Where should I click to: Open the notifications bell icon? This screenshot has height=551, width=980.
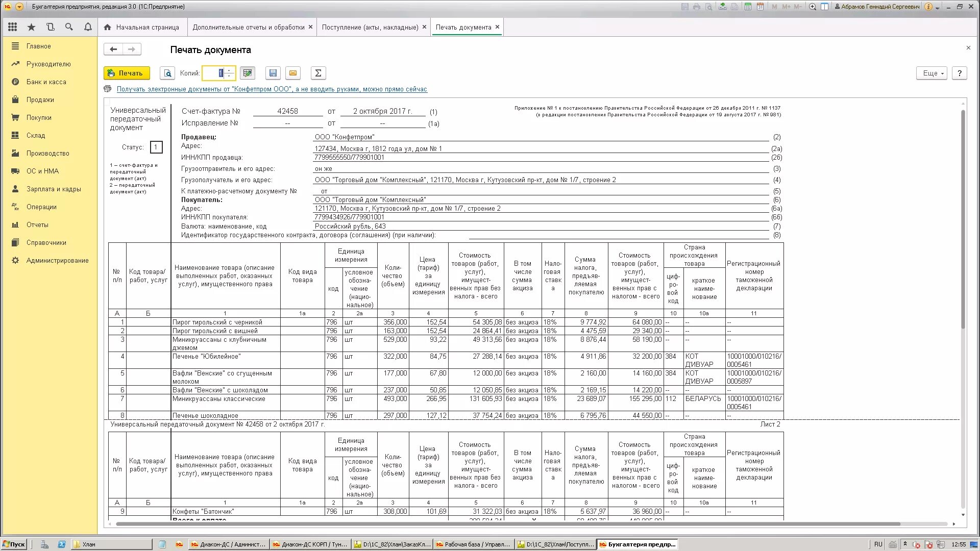88,27
